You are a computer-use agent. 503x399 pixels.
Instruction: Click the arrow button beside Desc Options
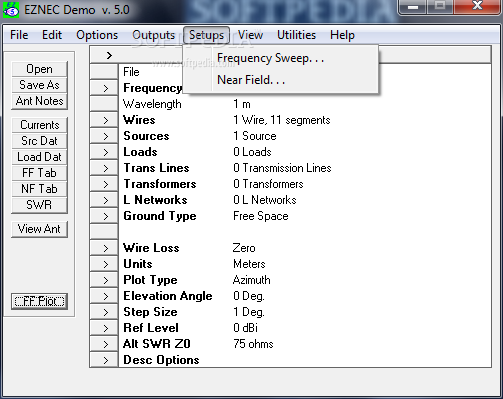click(104, 360)
